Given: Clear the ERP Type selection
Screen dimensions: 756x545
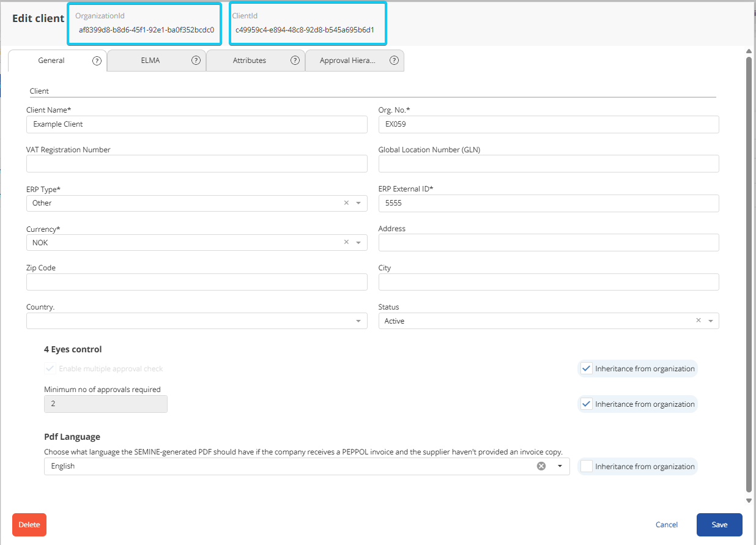Looking at the screenshot, I should point(346,203).
